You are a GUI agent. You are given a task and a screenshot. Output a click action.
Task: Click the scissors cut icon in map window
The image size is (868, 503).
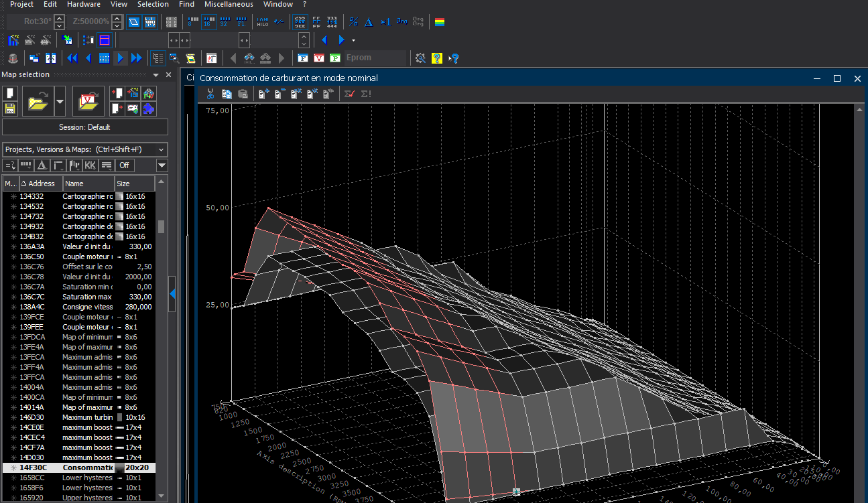[210, 94]
